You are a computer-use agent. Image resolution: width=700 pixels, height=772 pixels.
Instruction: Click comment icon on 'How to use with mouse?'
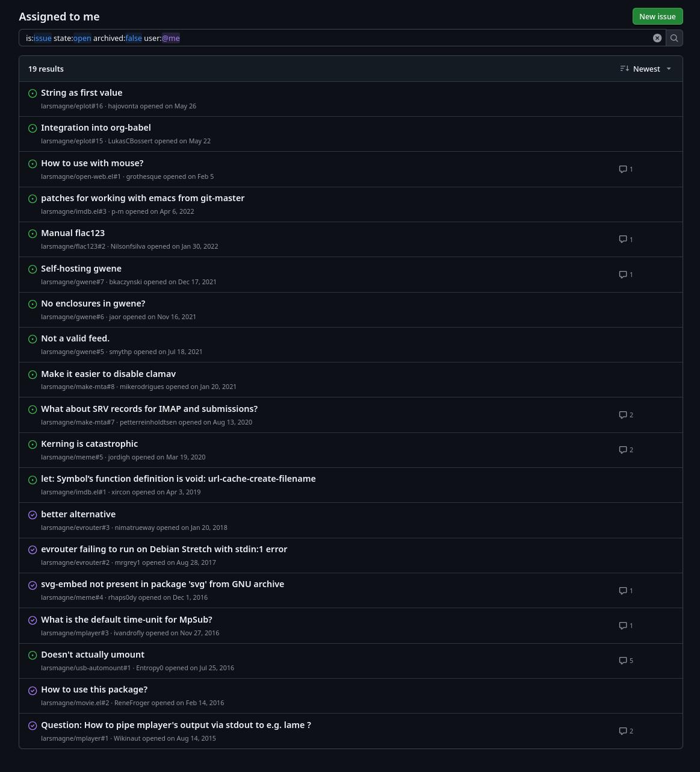(623, 169)
